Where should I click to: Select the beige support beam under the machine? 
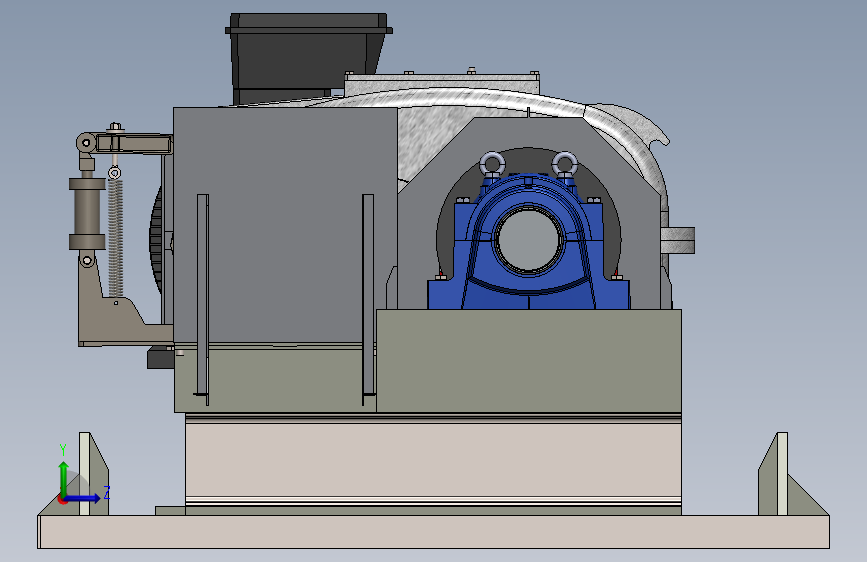coord(433,462)
